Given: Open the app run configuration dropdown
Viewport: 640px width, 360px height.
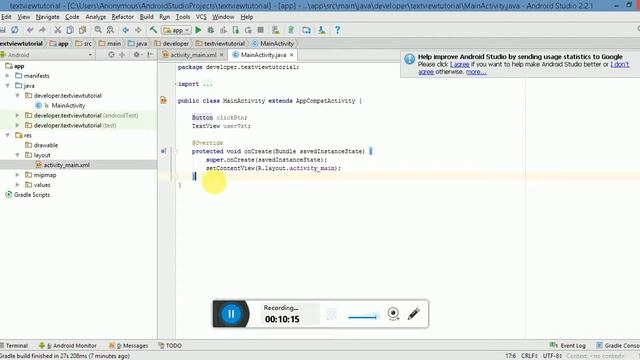Looking at the screenshot, I should (176, 30).
